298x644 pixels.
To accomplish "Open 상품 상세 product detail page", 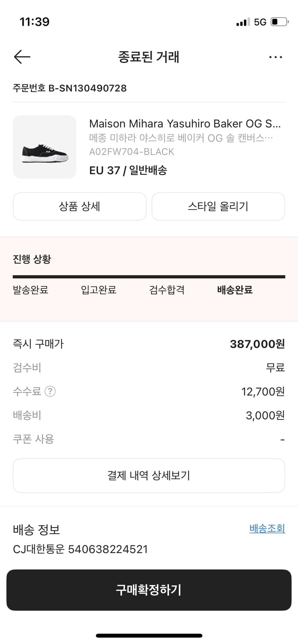I will 80,207.
